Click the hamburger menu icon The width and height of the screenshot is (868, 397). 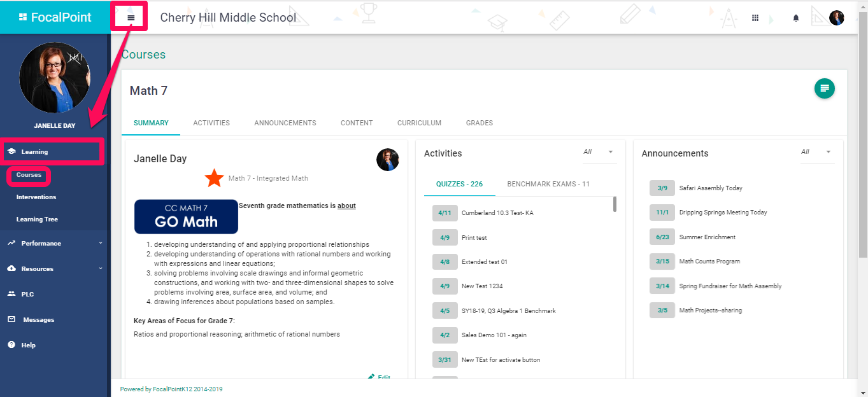tap(131, 18)
